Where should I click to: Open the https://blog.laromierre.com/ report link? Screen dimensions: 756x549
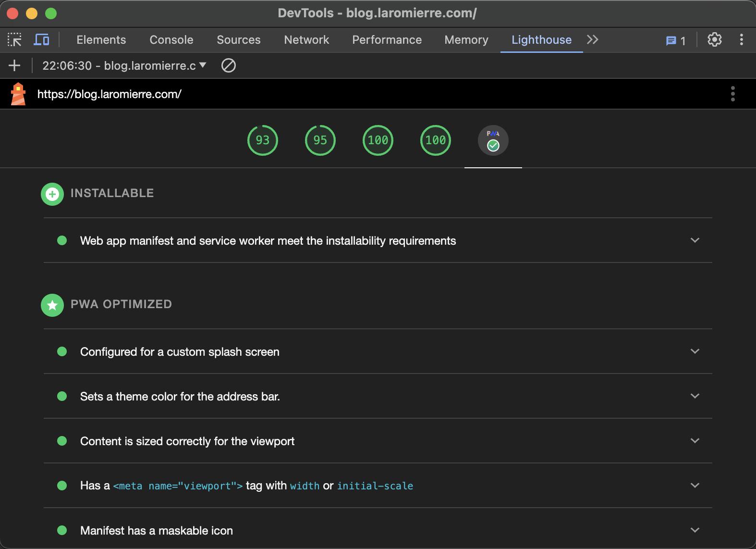[x=110, y=94]
